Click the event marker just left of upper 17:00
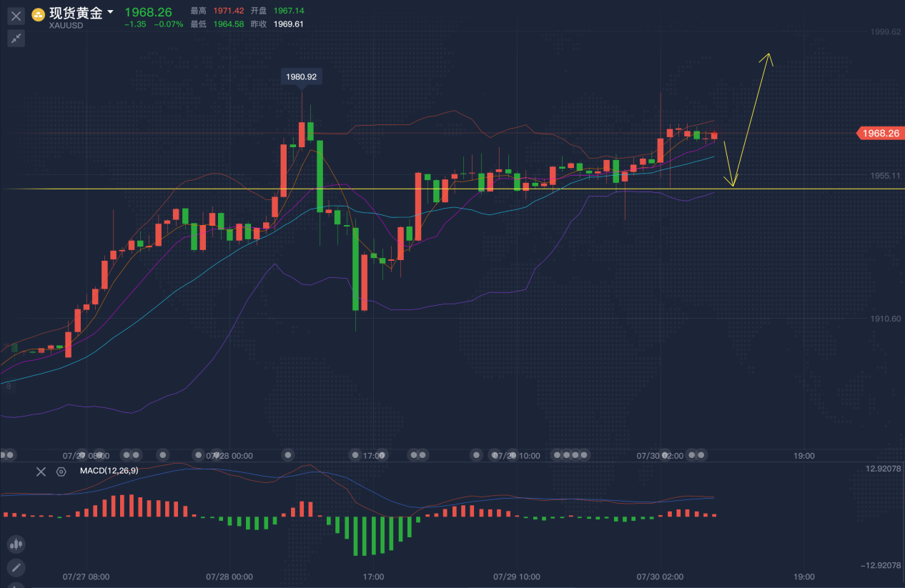Viewport: 905px width, 588px height. click(x=355, y=454)
